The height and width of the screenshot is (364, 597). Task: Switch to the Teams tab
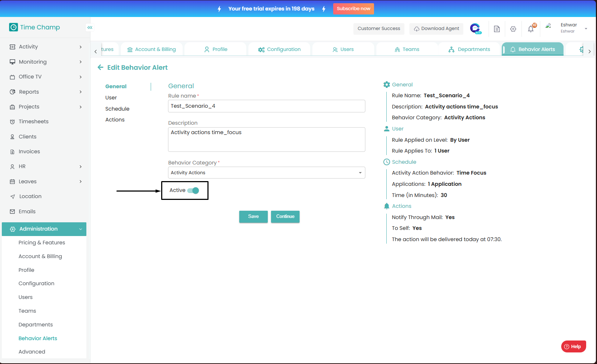pyautogui.click(x=407, y=50)
